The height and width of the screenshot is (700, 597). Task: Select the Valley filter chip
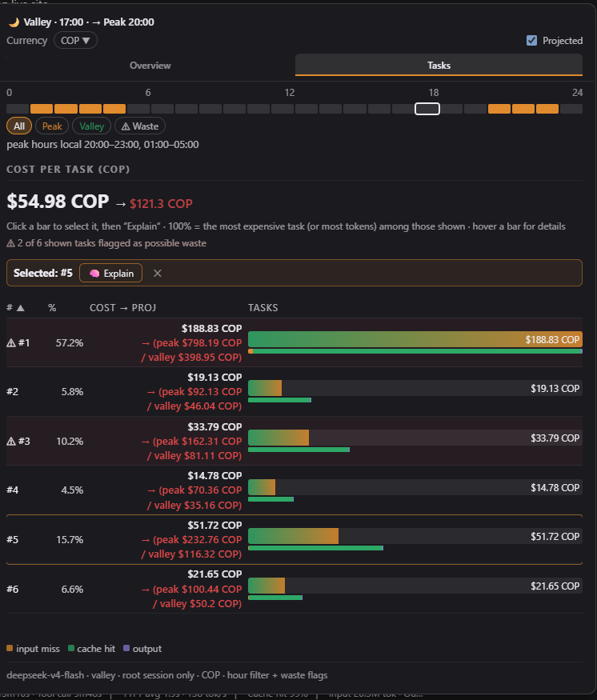pos(91,126)
